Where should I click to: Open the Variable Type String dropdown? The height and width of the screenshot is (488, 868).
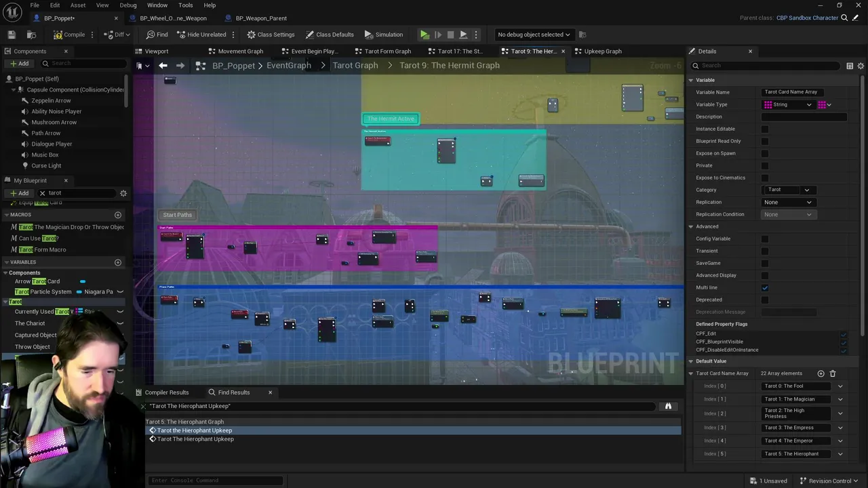point(788,104)
